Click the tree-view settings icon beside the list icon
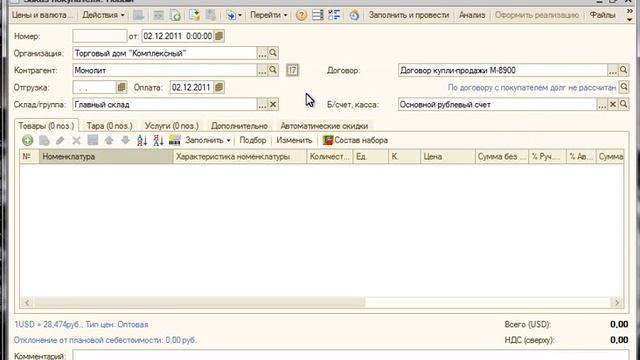Image resolution: width=640 pixels, height=360 pixels. (x=334, y=15)
